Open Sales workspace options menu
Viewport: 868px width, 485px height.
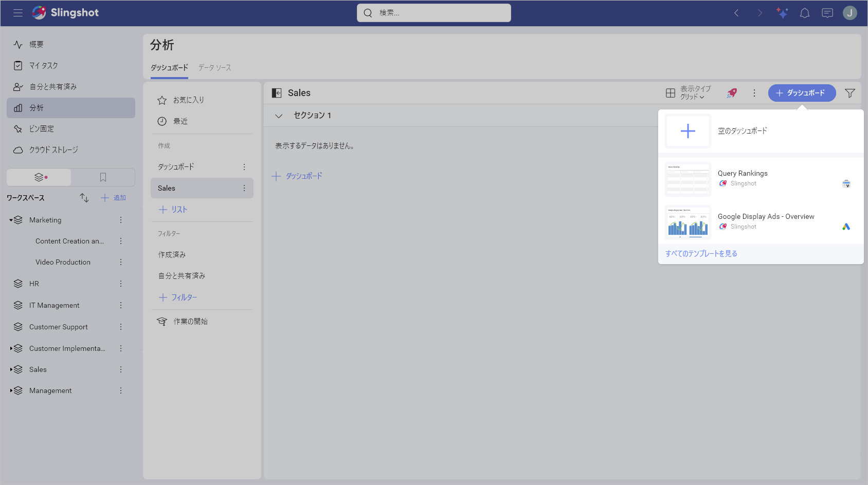(121, 369)
